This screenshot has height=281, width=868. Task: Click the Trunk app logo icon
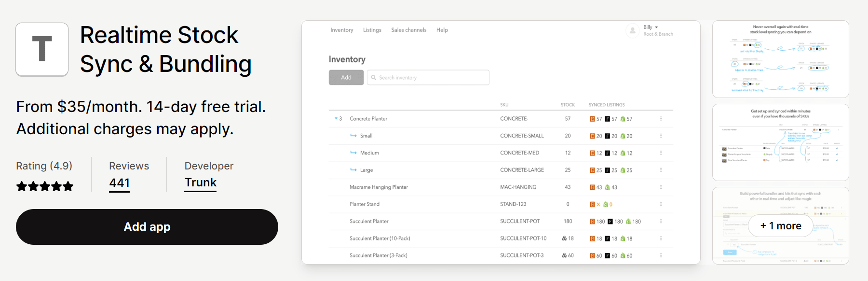click(x=42, y=49)
